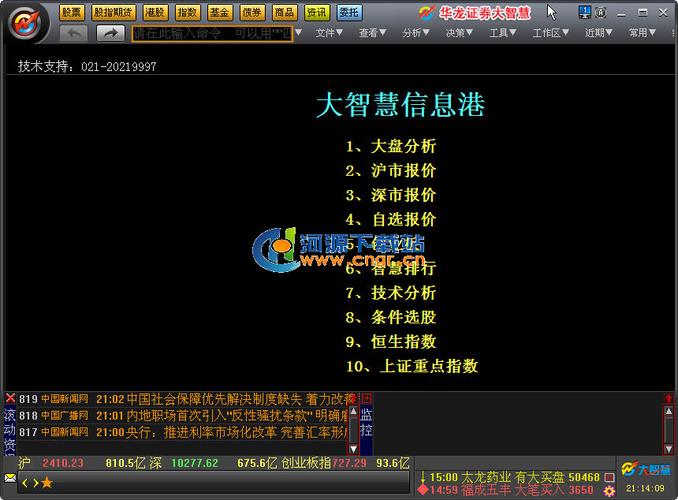Click the news list scroll down arrow
This screenshot has width=678, height=500.
(353, 449)
